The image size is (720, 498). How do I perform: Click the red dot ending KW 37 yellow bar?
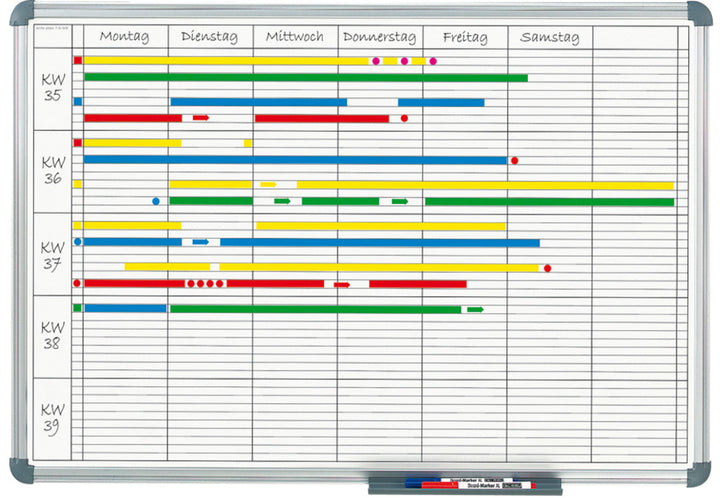pos(547,268)
